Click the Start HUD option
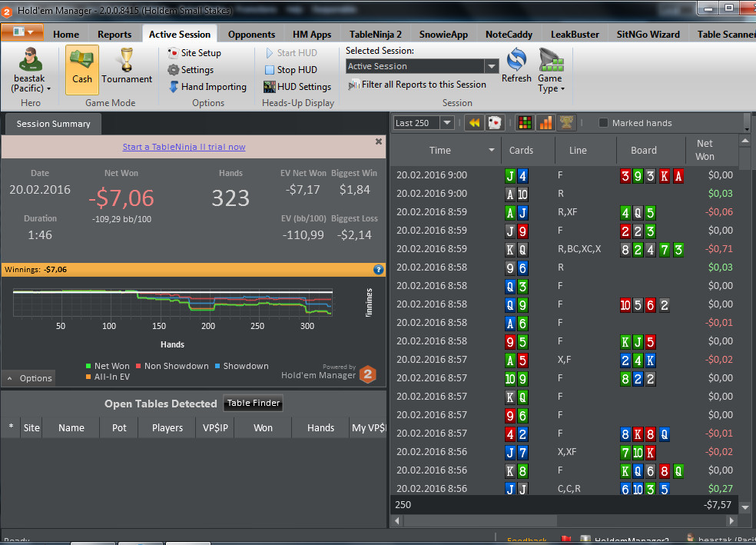 [x=290, y=52]
